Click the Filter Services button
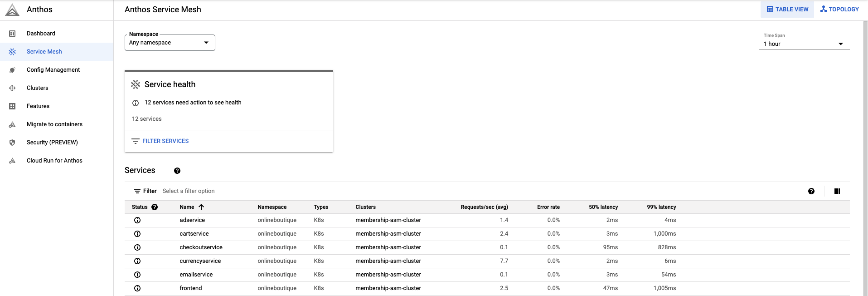Image resolution: width=868 pixels, height=296 pixels. point(160,141)
